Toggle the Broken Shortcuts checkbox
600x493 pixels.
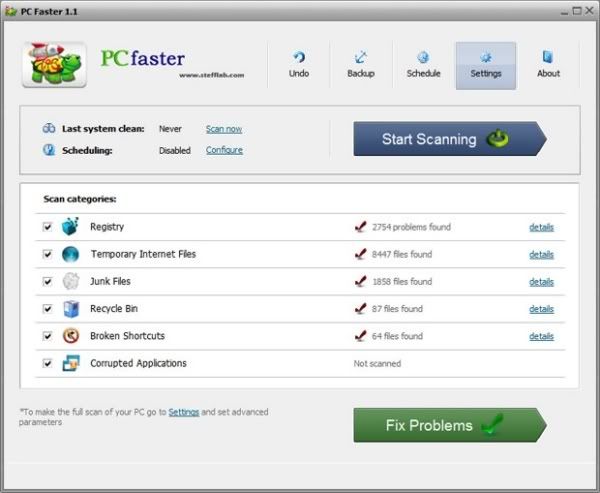(x=47, y=336)
